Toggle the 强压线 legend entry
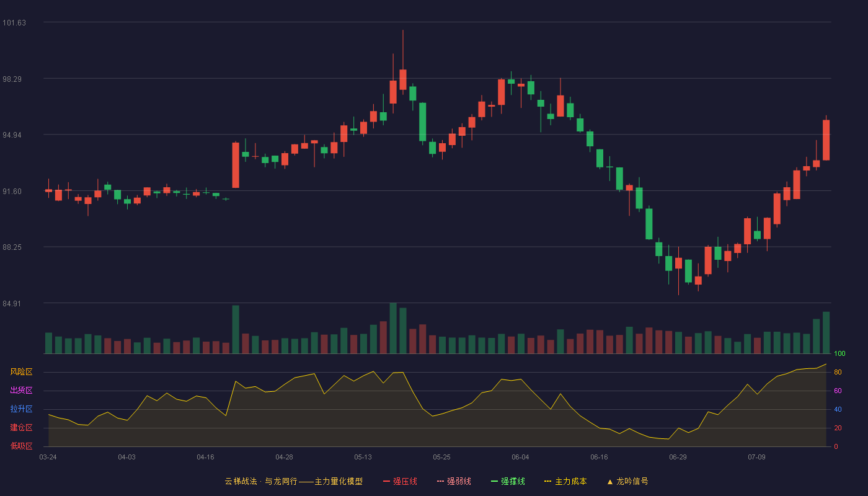868x496 pixels. pyautogui.click(x=400, y=481)
